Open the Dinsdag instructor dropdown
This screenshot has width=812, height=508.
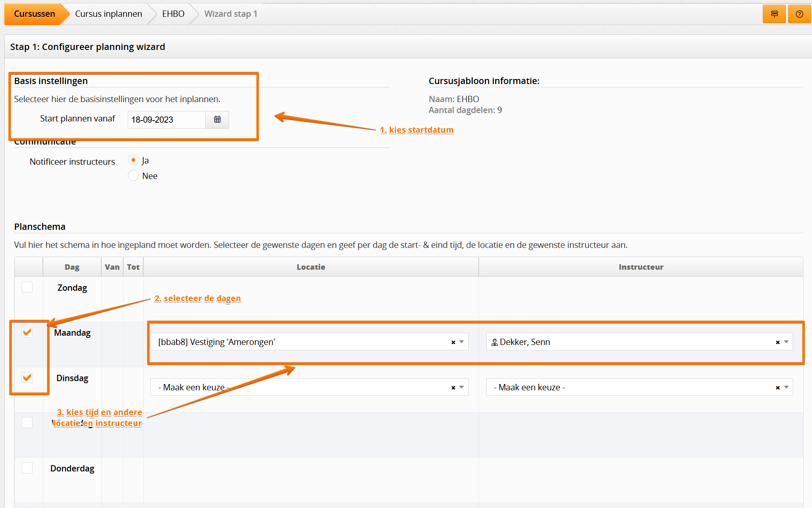(x=630, y=387)
